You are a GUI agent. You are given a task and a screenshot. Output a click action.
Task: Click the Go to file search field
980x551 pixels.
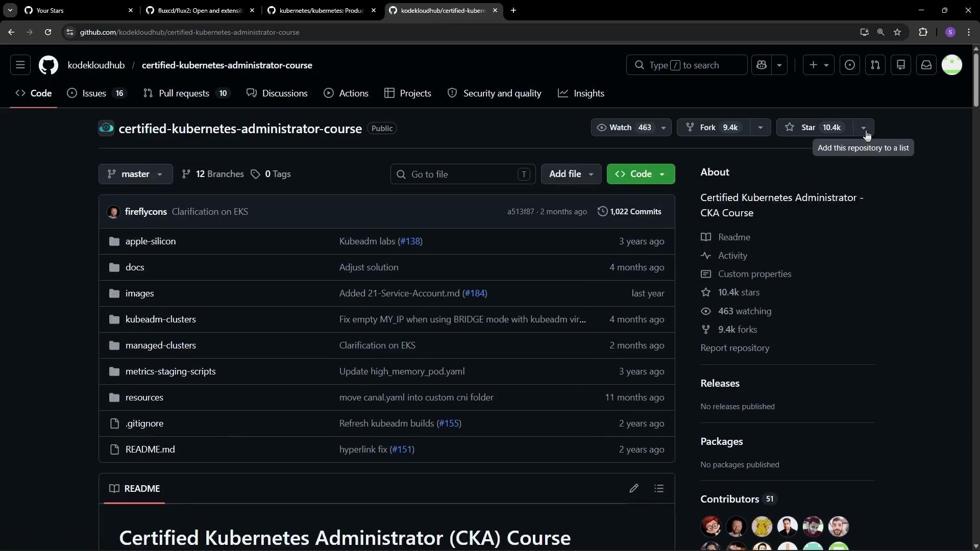click(x=463, y=174)
